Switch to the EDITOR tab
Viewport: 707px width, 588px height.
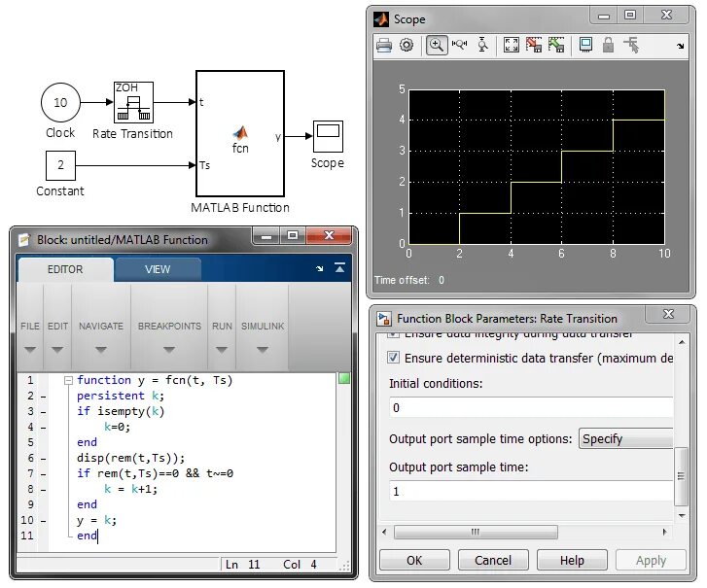(x=65, y=269)
